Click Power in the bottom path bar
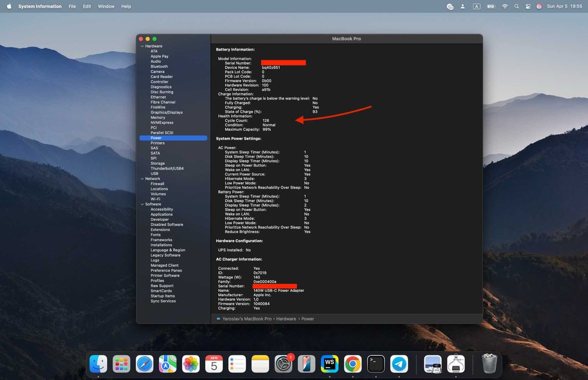Viewport: 588px width, 380px height. (x=308, y=319)
